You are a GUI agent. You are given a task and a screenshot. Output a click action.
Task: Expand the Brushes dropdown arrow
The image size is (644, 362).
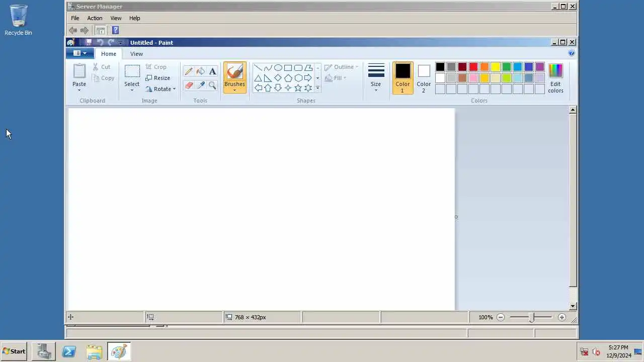(x=234, y=90)
